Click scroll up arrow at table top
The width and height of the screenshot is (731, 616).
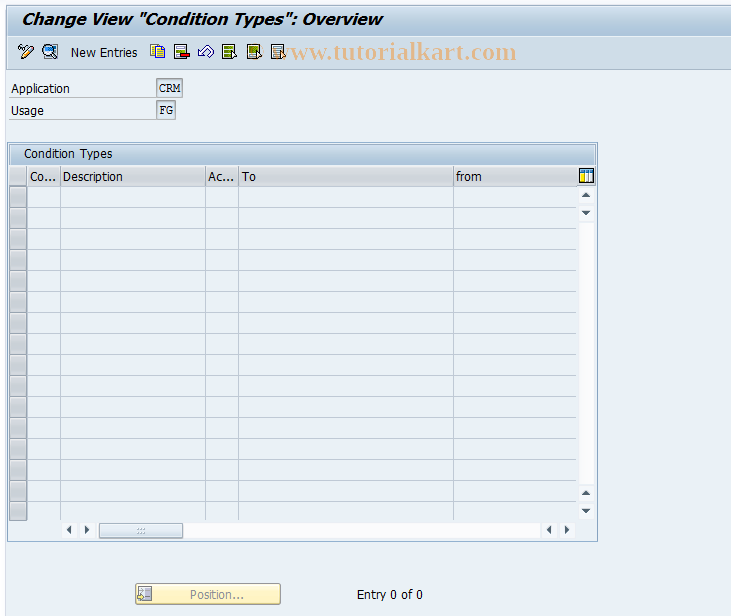pyautogui.click(x=586, y=195)
